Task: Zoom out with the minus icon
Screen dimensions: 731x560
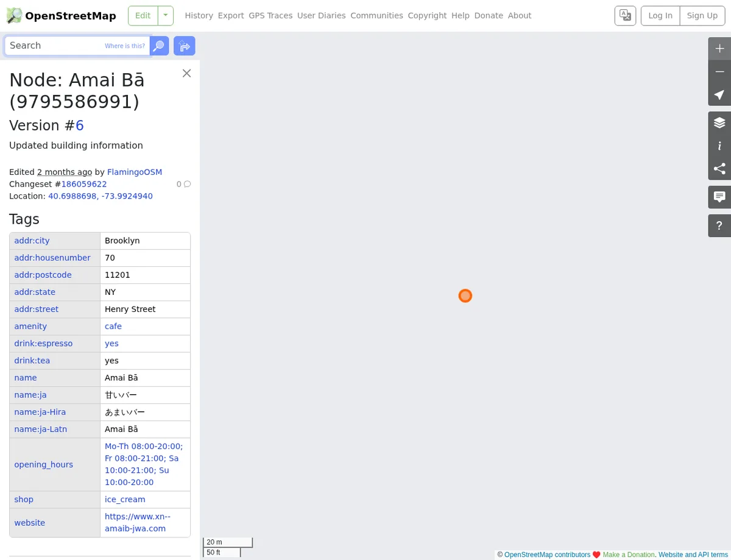Action: click(719, 72)
